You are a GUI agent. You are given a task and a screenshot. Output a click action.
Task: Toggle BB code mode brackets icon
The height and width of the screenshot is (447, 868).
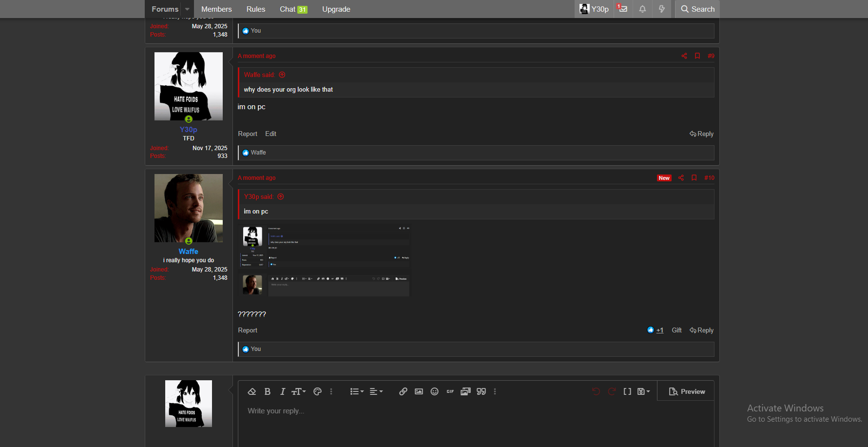point(627,391)
